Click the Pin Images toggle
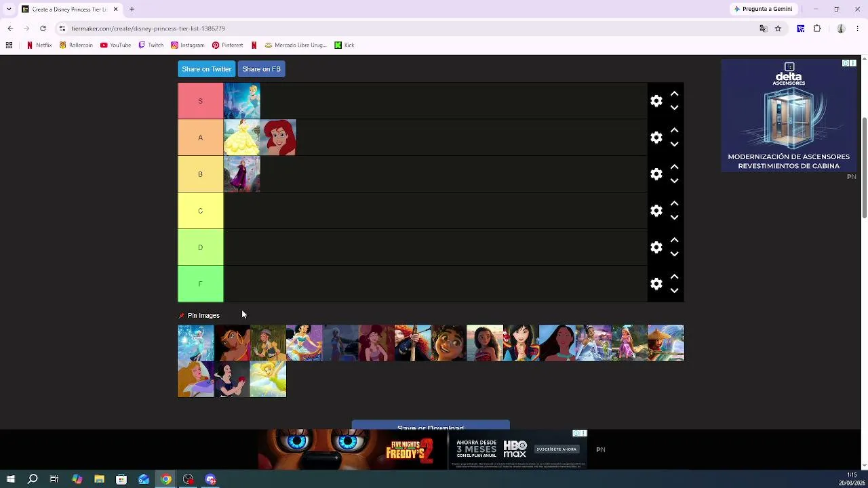 point(199,315)
